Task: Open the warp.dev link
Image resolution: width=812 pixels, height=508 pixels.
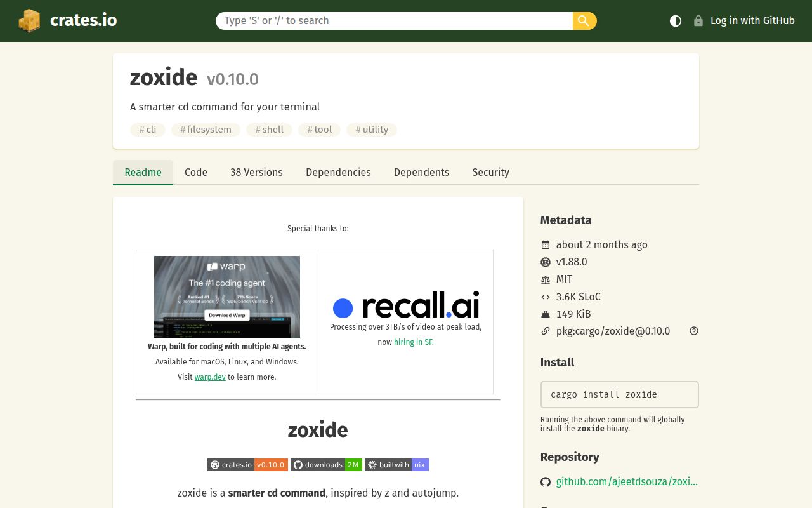Action: click(210, 377)
